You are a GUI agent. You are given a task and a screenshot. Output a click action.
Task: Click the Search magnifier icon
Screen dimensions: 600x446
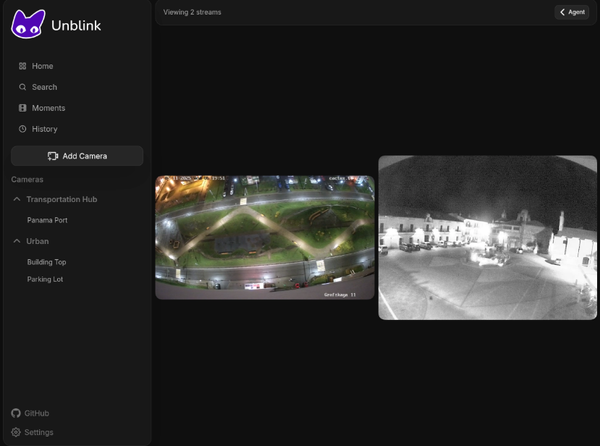point(23,87)
